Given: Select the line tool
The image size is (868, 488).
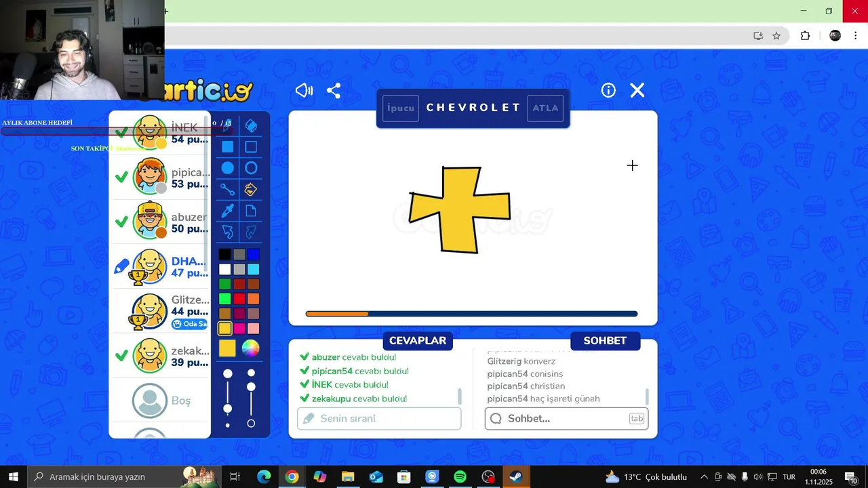Looking at the screenshot, I should [228, 190].
